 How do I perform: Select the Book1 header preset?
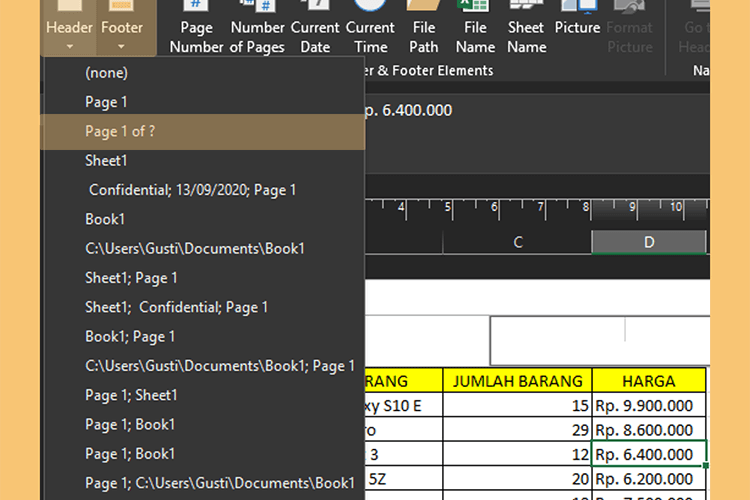(205, 219)
